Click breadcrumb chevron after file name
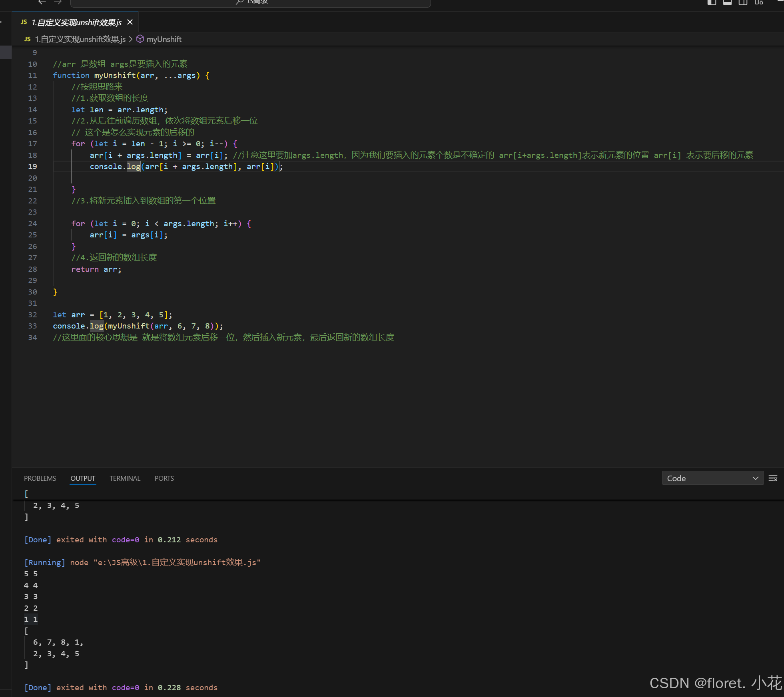Viewport: 784px width, 697px height. 131,39
